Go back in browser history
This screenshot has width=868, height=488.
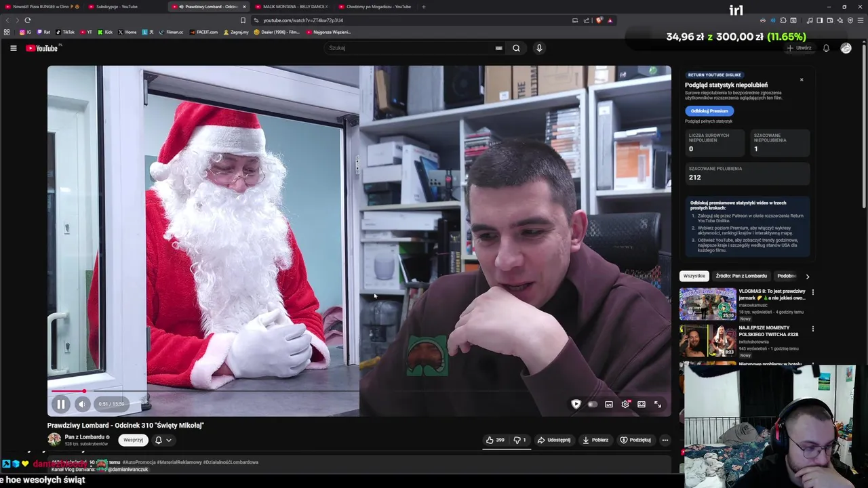[x=7, y=20]
